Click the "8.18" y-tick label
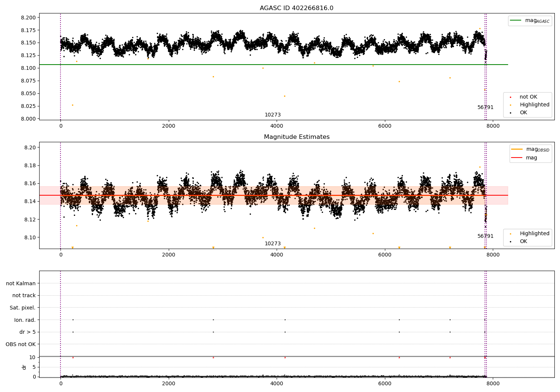Screen dimensions: 560x392 [30, 166]
